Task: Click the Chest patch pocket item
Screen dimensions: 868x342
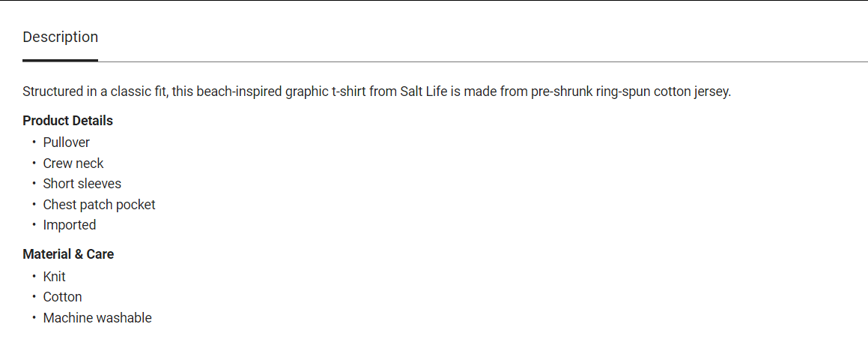Action: (x=99, y=205)
